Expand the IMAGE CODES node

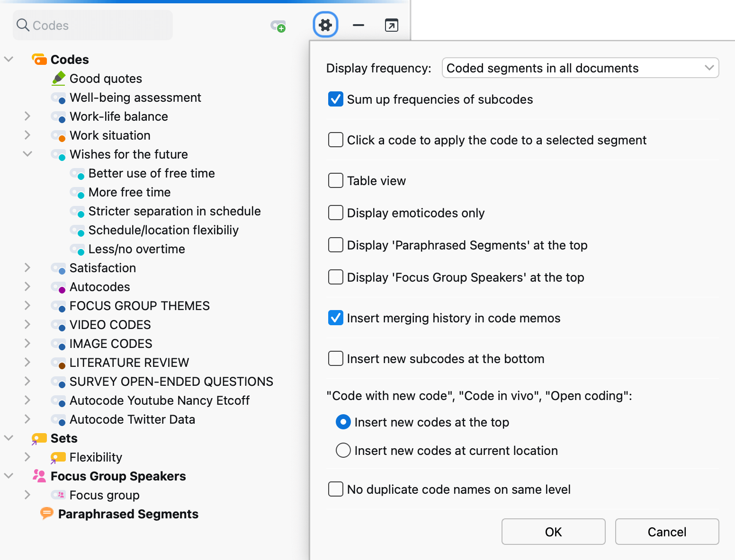click(27, 343)
